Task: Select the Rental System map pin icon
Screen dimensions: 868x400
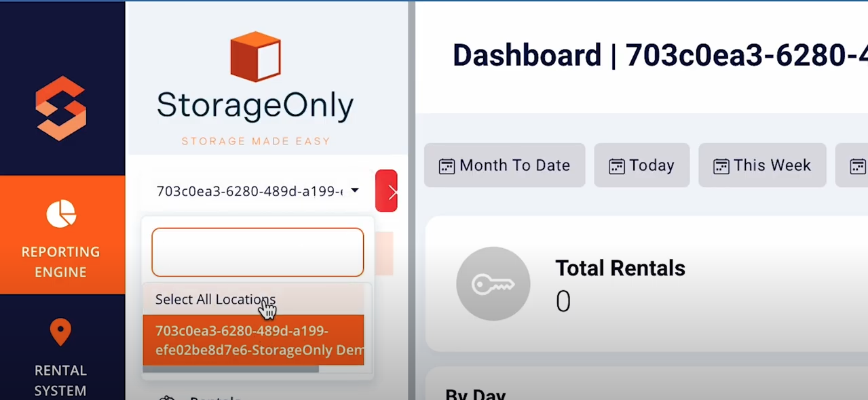Action: point(60,332)
